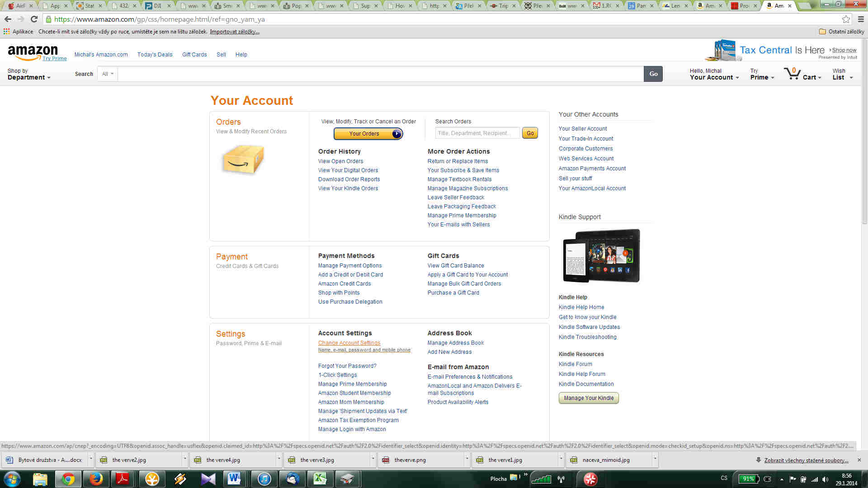Expand Shop by Department menu

coord(29,74)
